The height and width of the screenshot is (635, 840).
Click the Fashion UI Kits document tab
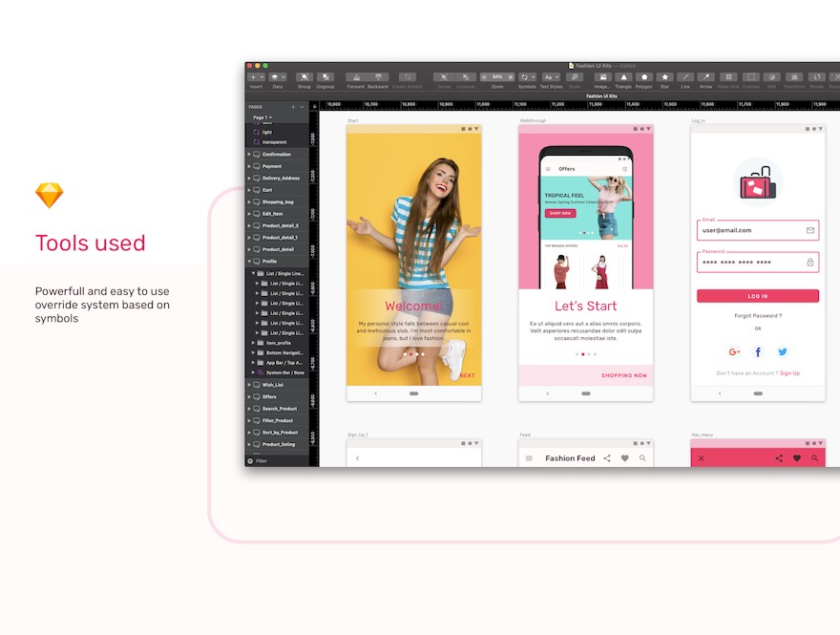pos(601,95)
